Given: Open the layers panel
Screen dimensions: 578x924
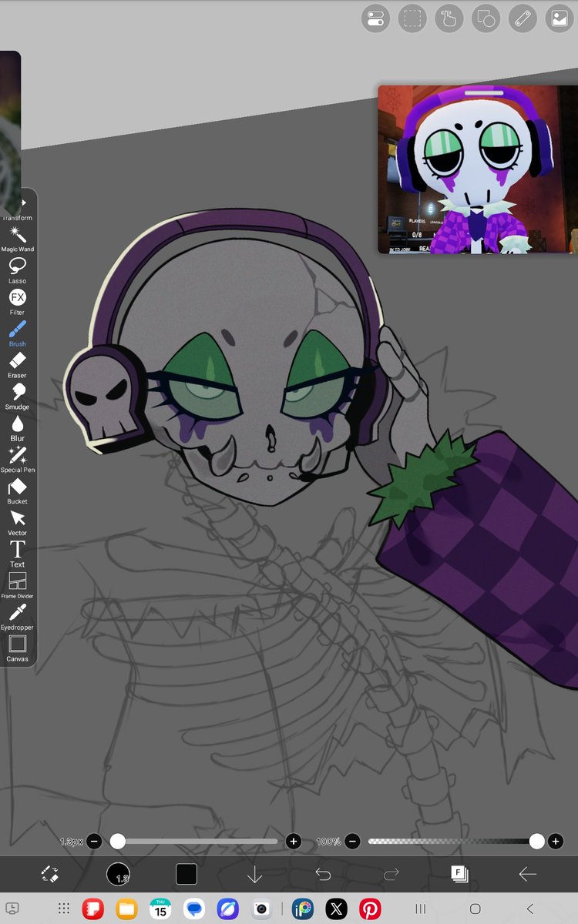Looking at the screenshot, I should (459, 874).
